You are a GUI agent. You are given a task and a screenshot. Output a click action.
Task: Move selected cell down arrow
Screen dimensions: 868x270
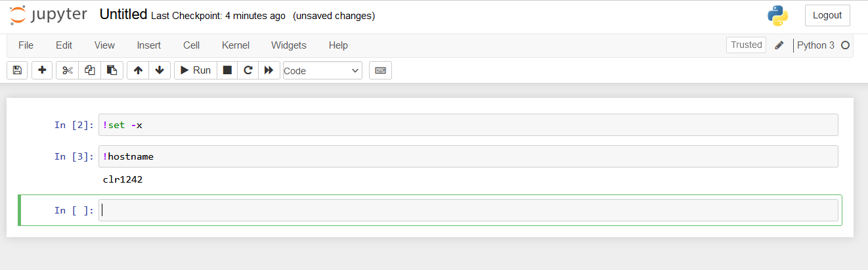160,70
